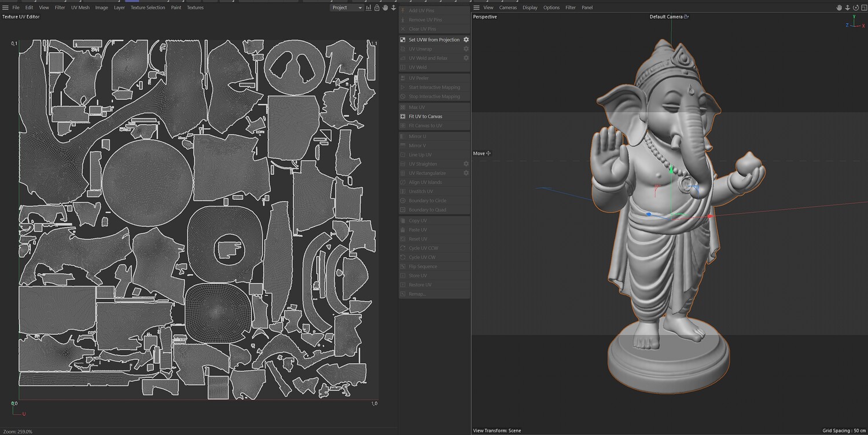Click the viewport XYZ axis indicator

[x=855, y=23]
